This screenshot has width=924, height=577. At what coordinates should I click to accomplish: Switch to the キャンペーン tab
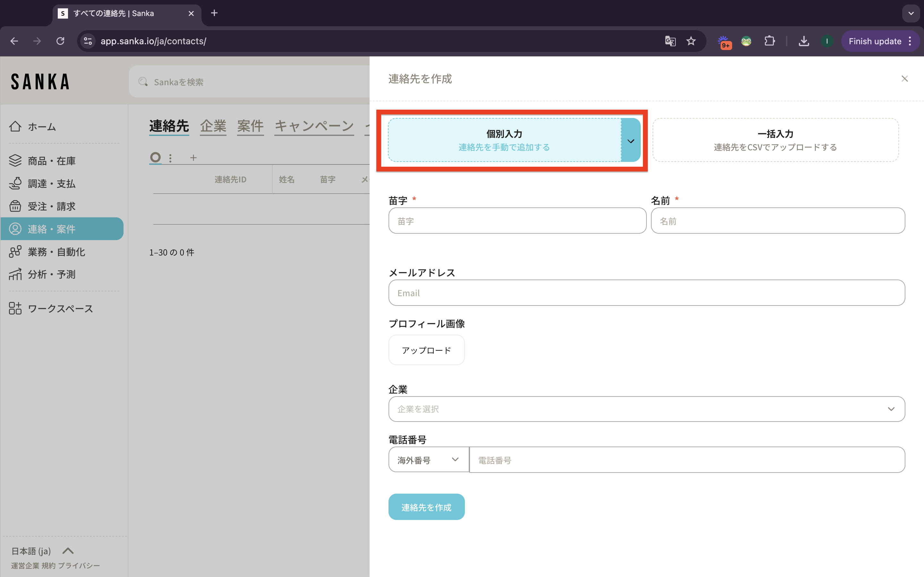click(x=314, y=126)
